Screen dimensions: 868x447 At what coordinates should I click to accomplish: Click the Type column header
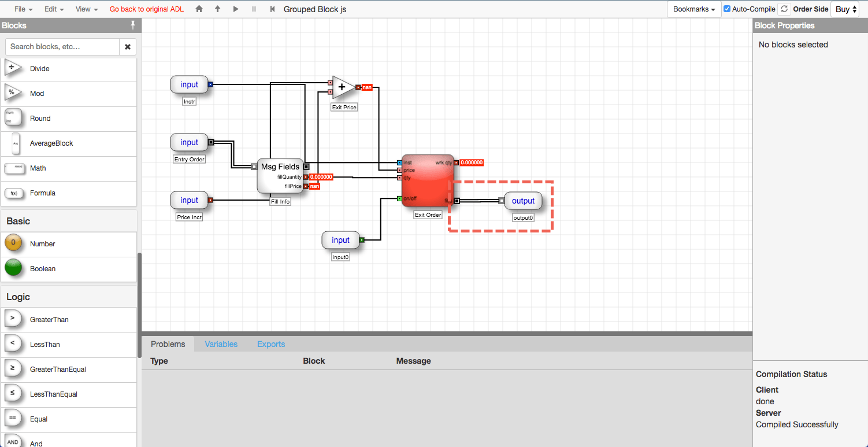[x=159, y=361]
